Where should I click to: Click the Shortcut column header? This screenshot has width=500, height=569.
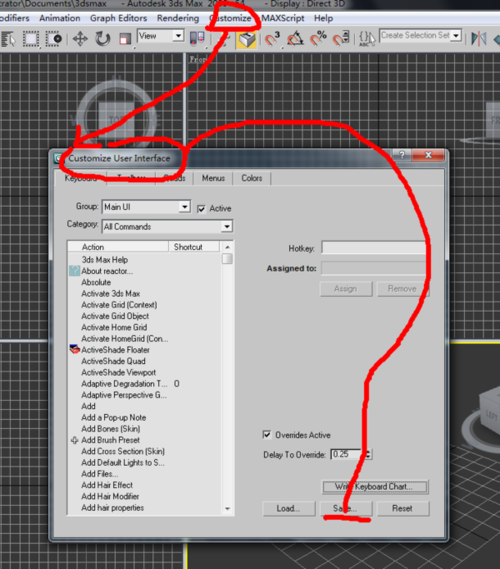[x=194, y=247]
